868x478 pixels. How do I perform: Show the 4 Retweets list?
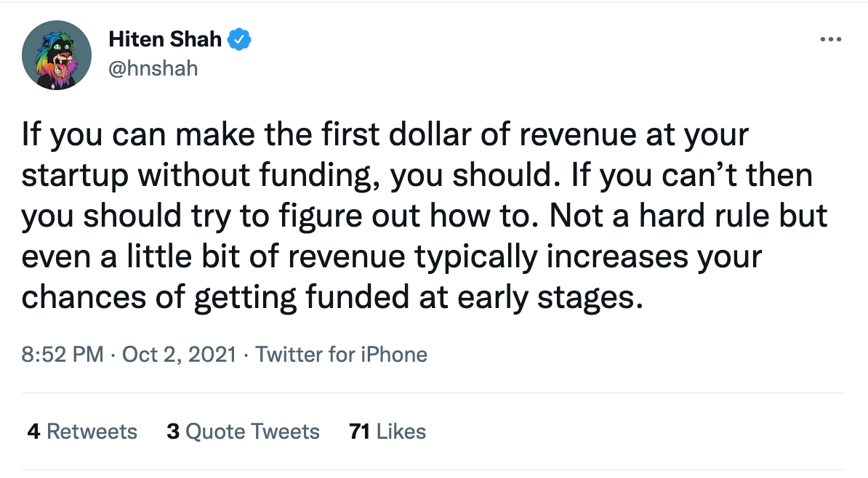82,432
